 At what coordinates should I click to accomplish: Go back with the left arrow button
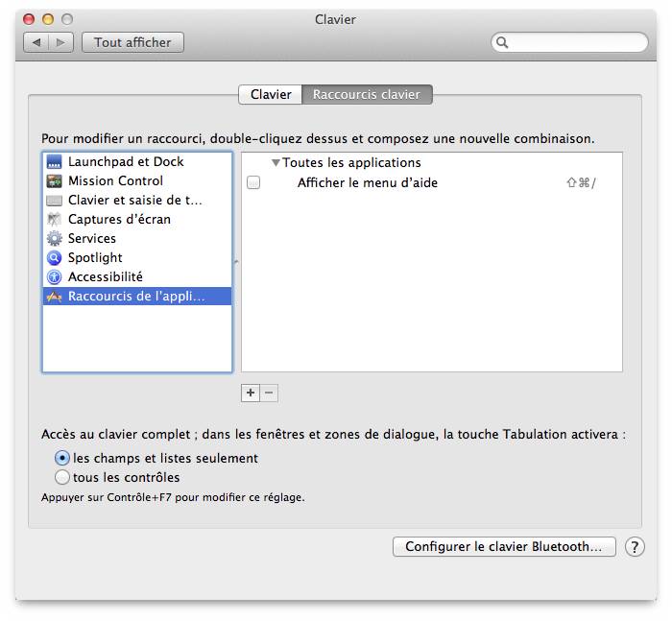[x=37, y=42]
